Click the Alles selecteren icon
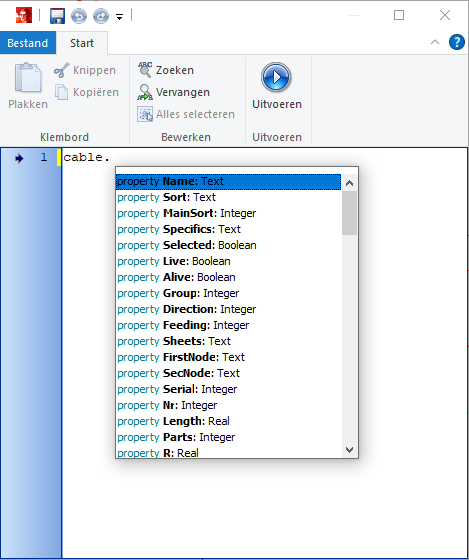 click(145, 114)
